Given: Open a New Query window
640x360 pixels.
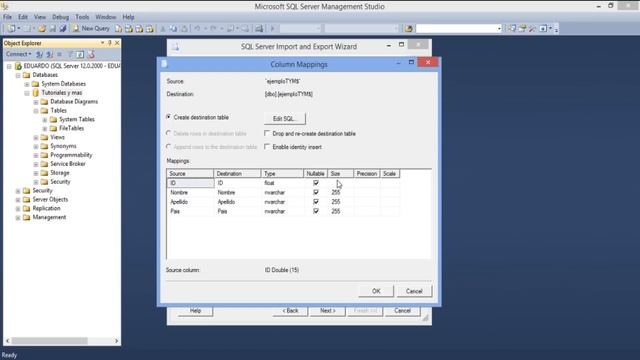Looking at the screenshot, I should [x=91, y=29].
